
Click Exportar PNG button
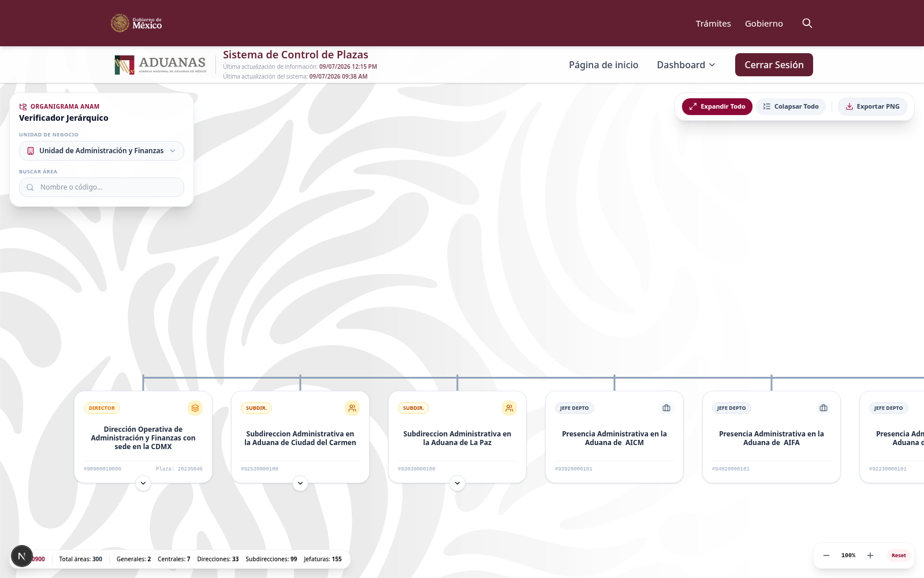point(873,106)
